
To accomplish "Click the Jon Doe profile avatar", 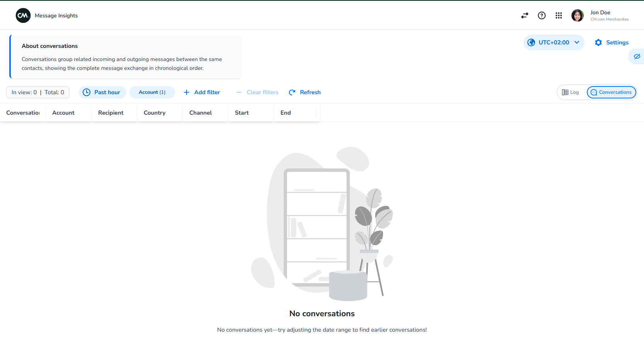I will click(578, 15).
